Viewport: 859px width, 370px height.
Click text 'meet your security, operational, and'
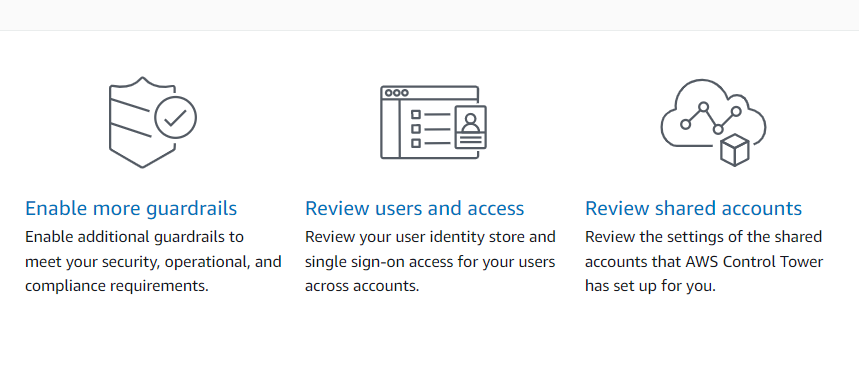point(153,262)
